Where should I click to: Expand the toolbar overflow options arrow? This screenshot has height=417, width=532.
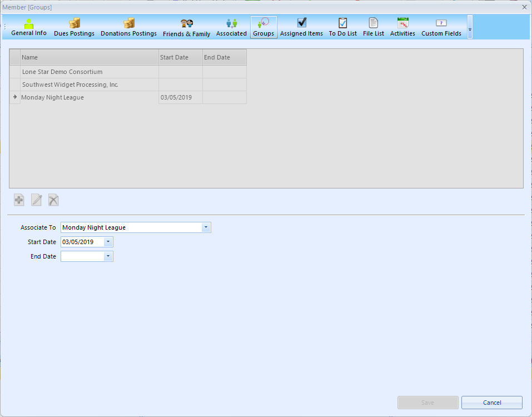470,27
